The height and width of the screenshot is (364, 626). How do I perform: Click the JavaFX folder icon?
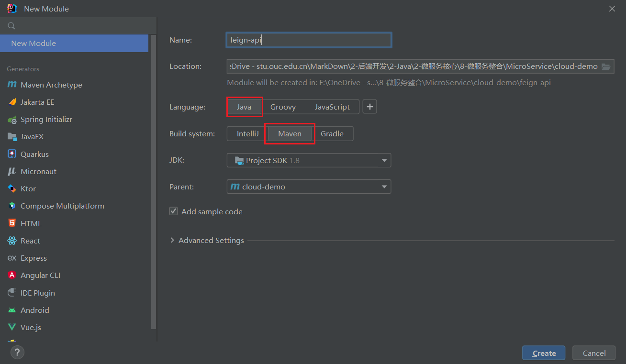coord(12,137)
